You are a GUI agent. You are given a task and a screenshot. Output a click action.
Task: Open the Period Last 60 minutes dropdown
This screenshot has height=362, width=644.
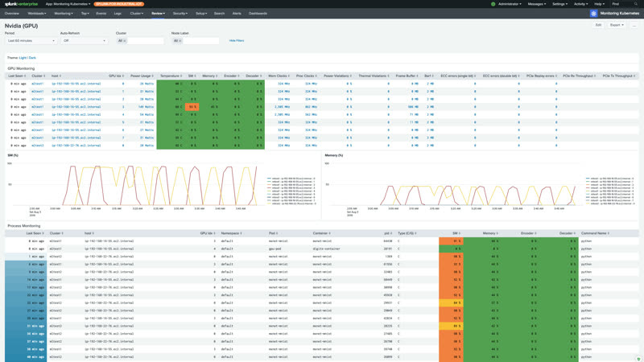click(31, 41)
